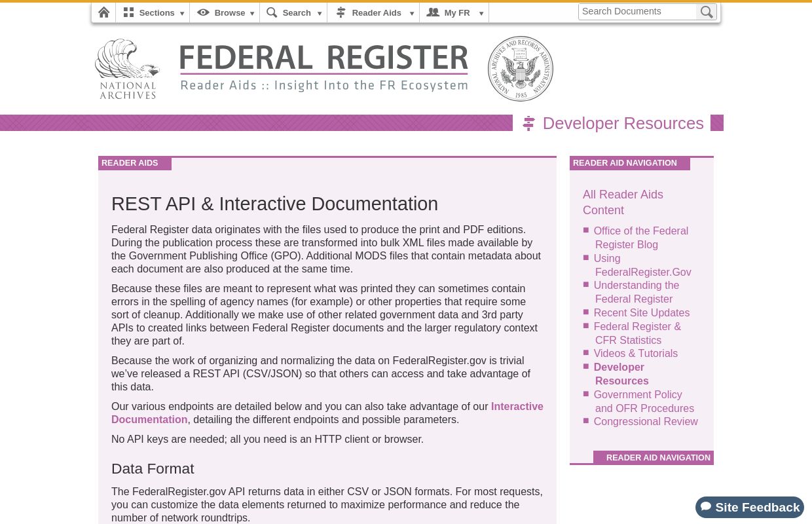Open Federal Register & CFR Statistics link

point(637,333)
